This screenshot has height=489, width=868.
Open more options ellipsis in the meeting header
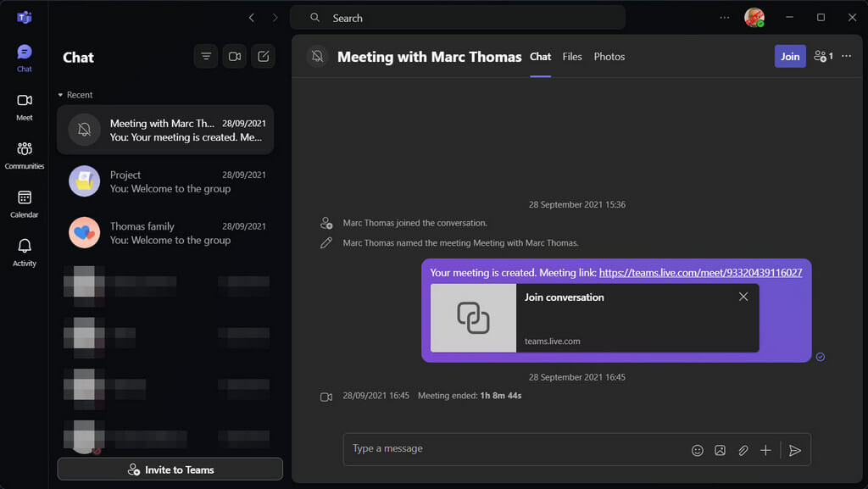coord(847,56)
